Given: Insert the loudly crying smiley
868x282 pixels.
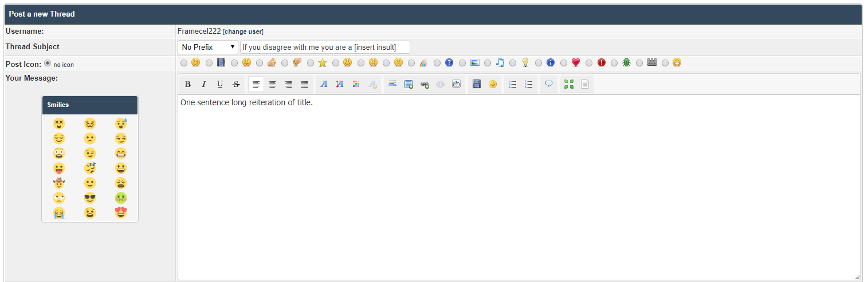Looking at the screenshot, I should pos(59,213).
